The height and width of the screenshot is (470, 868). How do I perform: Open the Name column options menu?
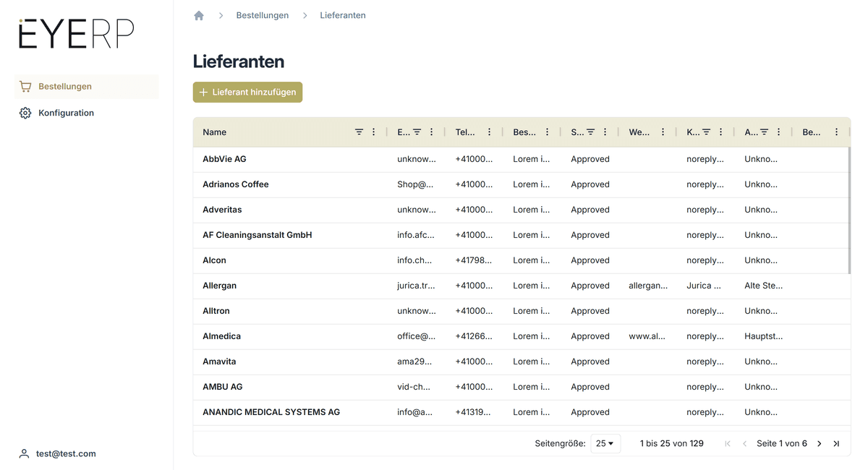[x=373, y=132]
